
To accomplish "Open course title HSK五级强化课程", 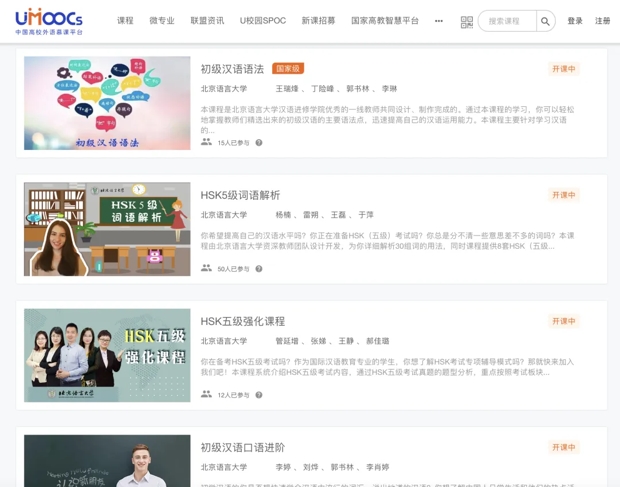I will 243,321.
